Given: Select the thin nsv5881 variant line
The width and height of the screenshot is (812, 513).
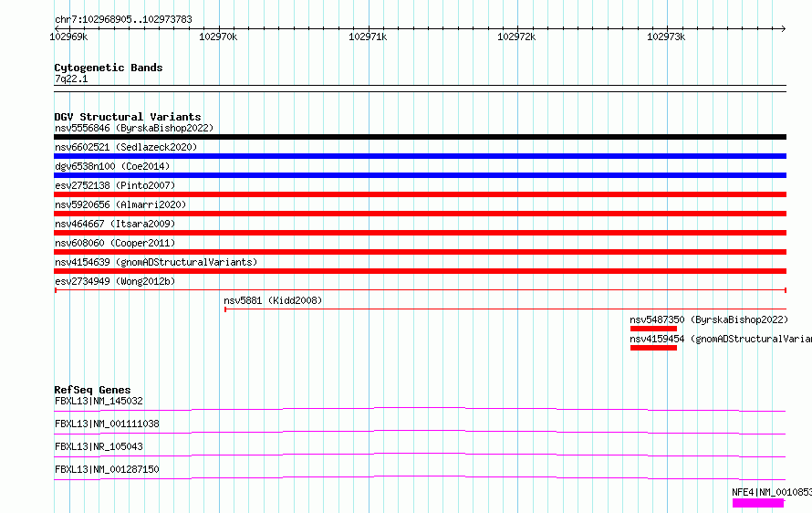Looking at the screenshot, I should [x=505, y=309].
